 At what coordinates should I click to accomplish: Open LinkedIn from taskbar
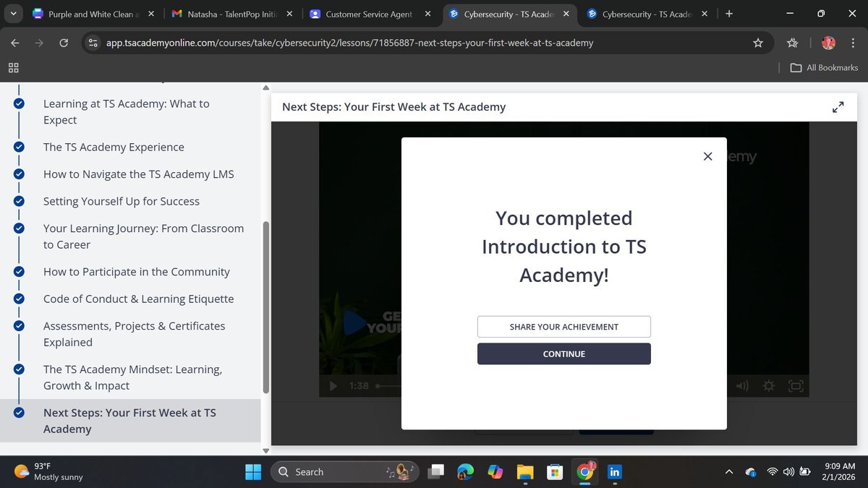click(x=615, y=472)
